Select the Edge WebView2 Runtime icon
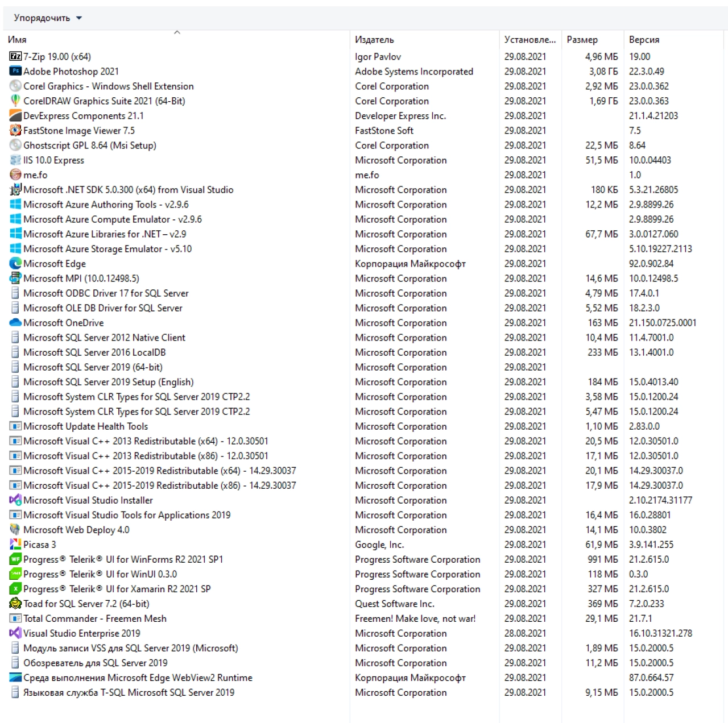This screenshot has width=728, height=723. (15, 677)
